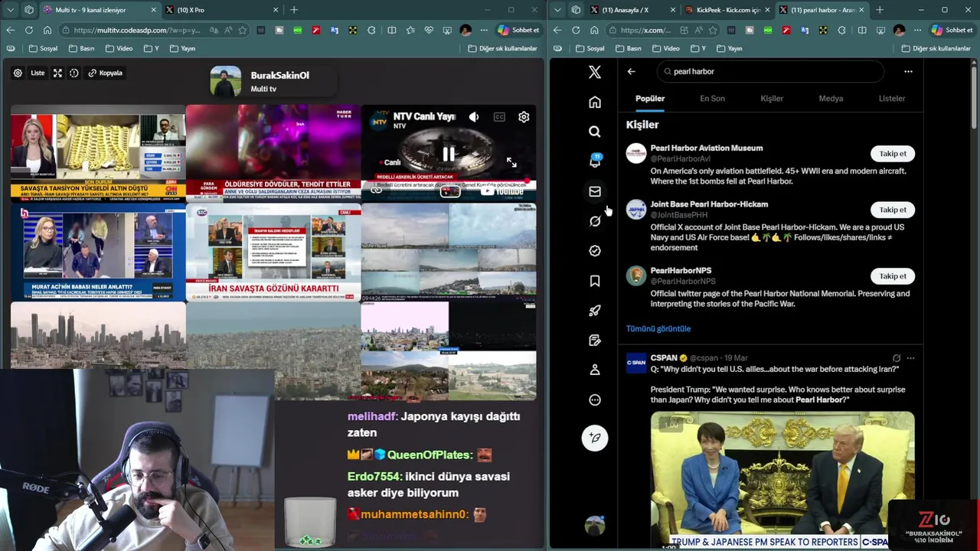
Task: Switch to the Kişiler tab
Action: coord(772,99)
